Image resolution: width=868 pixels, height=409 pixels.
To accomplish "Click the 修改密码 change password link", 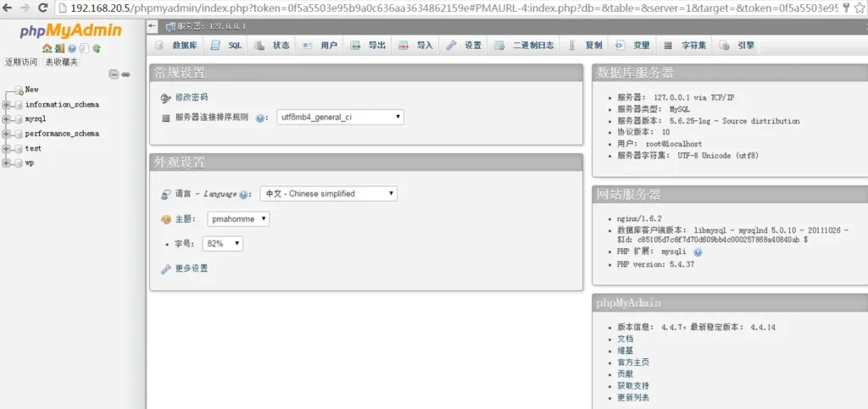I will pos(191,97).
